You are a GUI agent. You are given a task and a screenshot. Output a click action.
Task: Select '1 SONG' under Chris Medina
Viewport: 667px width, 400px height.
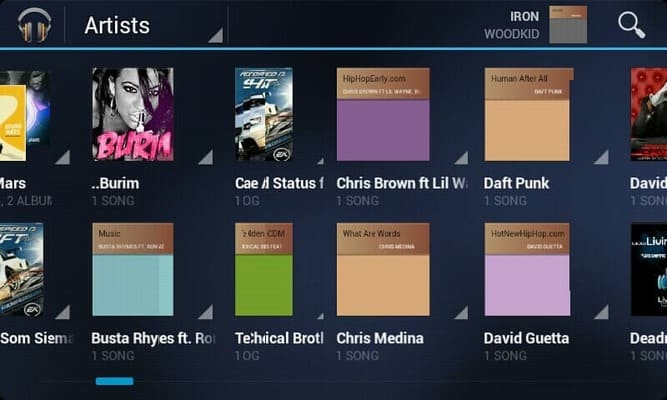pos(358,355)
